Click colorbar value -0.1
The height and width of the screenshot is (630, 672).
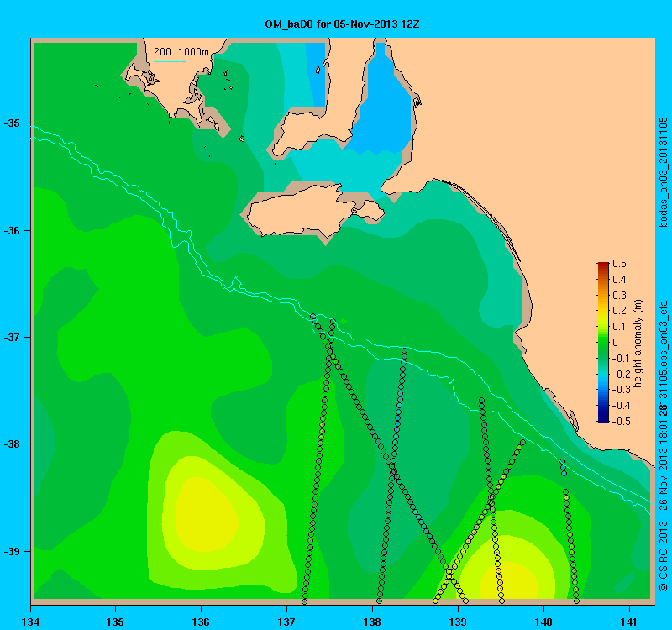620,359
